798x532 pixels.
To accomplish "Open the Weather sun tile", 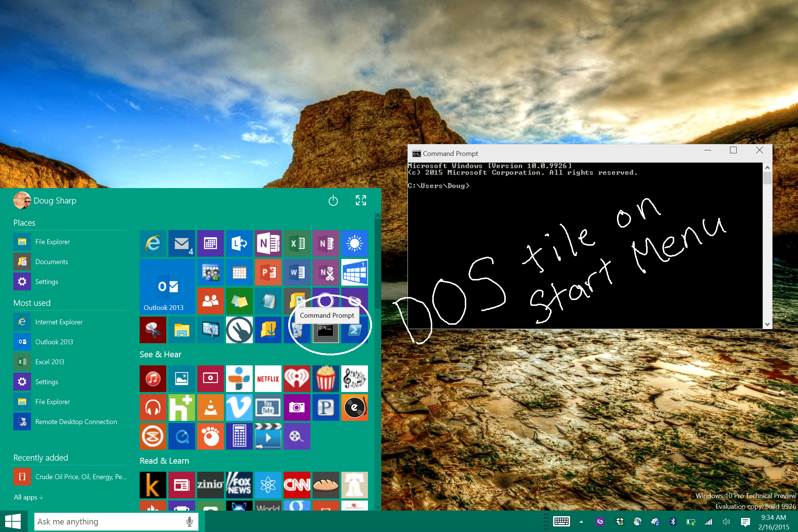I will (354, 243).
